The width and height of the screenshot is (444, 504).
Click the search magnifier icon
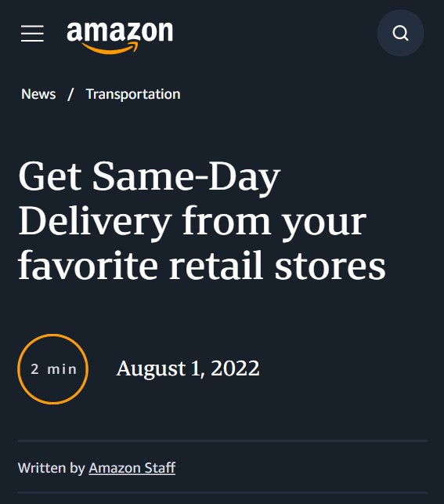tap(400, 33)
